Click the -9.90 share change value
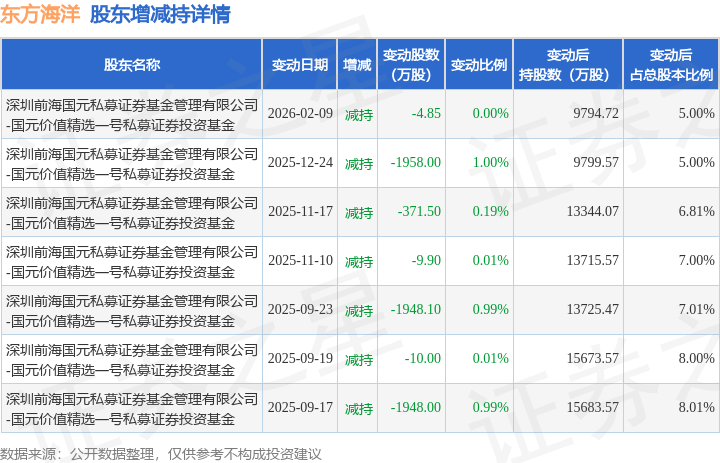This screenshot has width=720, height=463. 426,260
